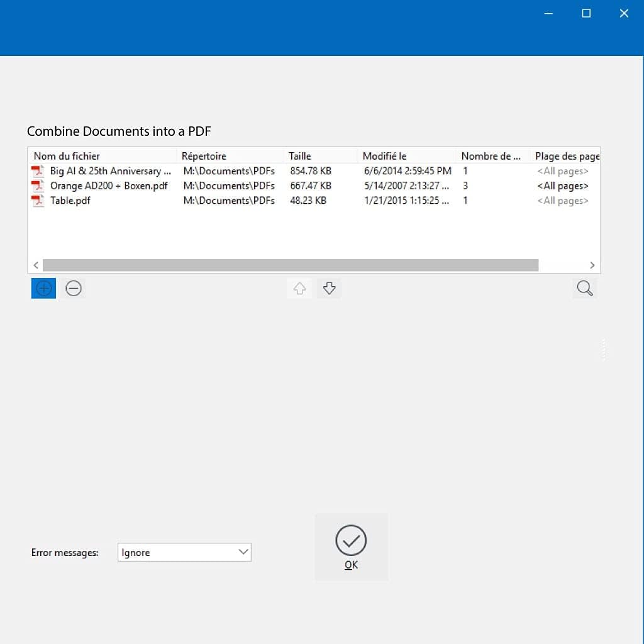Click the add document plus icon

pos(43,288)
